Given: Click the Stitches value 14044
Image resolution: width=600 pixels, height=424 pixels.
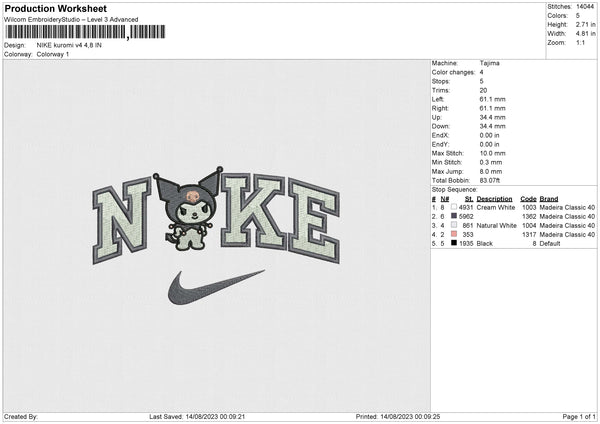Looking at the screenshot, I should coord(585,7).
